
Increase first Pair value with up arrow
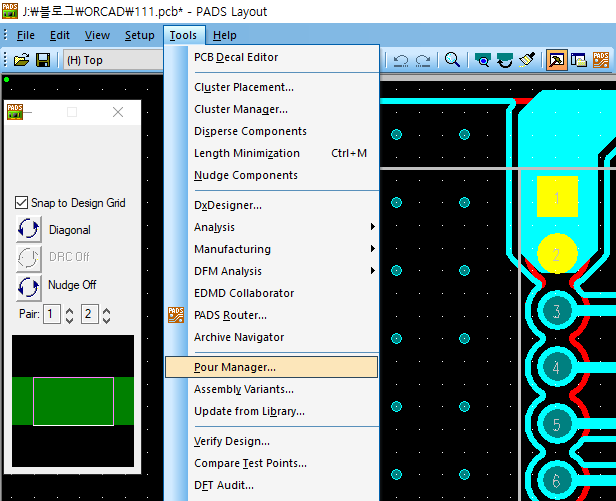click(70, 310)
